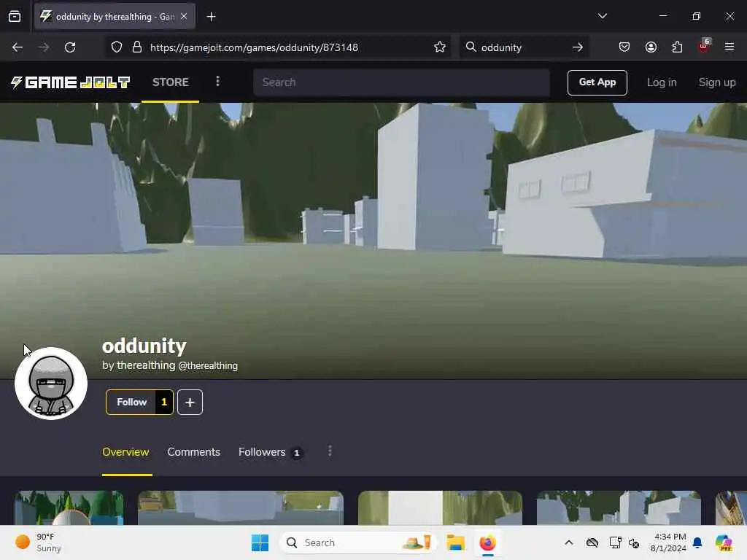Image resolution: width=747 pixels, height=560 pixels.
Task: Open the fourth screenshot thumbnail
Action: click(x=619, y=507)
